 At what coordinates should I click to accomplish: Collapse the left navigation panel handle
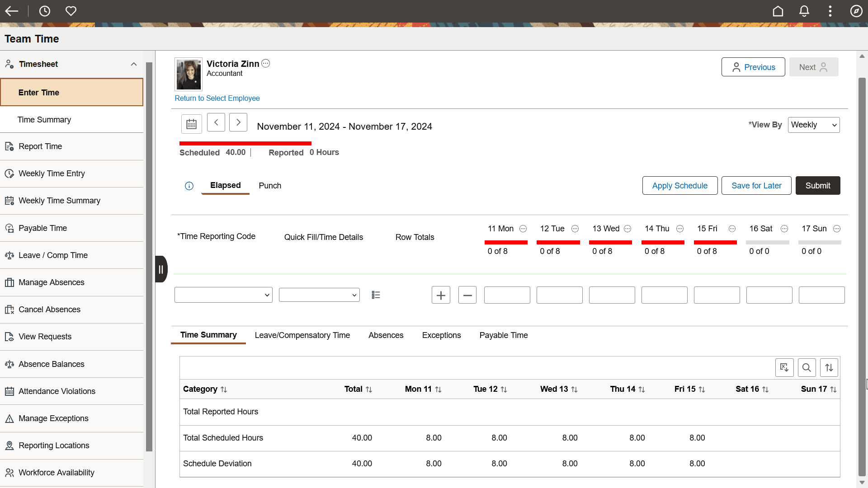click(x=161, y=269)
